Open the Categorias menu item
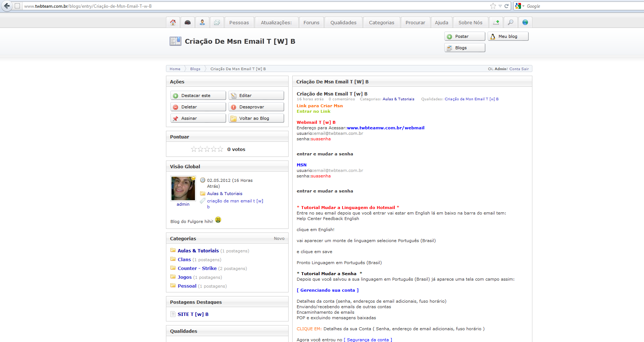The image size is (644, 342). pos(381,22)
